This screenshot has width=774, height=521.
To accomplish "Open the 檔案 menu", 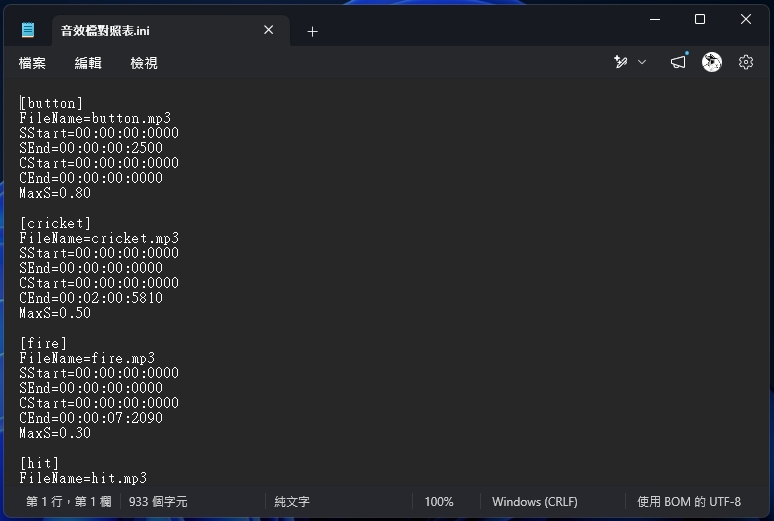I will point(32,63).
